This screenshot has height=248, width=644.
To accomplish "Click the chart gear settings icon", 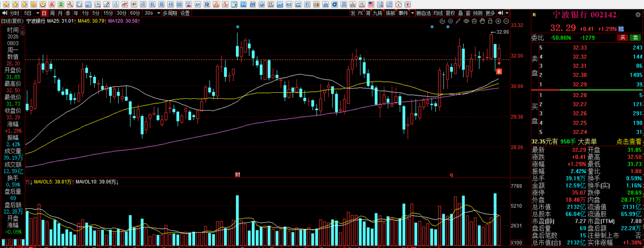I will point(450,21).
